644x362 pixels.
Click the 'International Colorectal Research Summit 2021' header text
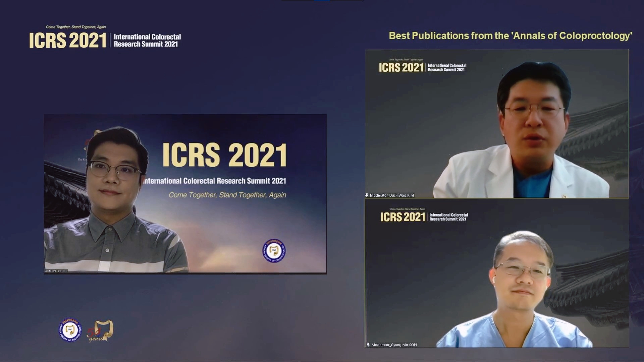point(147,41)
